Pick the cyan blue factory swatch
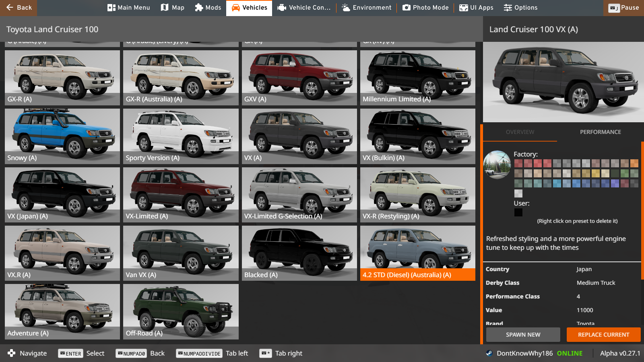Viewport: 644px width, 362px height. click(557, 183)
